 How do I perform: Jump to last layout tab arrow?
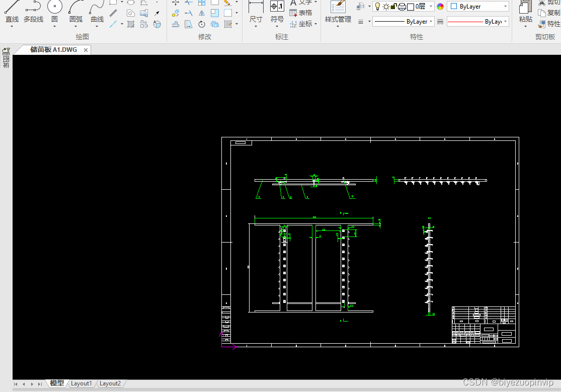coord(40,384)
